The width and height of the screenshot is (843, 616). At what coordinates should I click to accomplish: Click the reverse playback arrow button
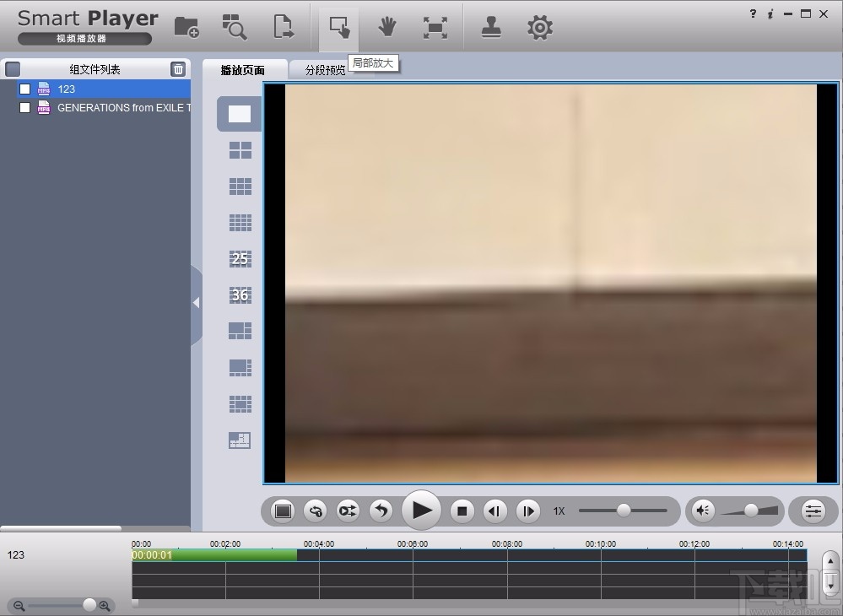pos(381,511)
